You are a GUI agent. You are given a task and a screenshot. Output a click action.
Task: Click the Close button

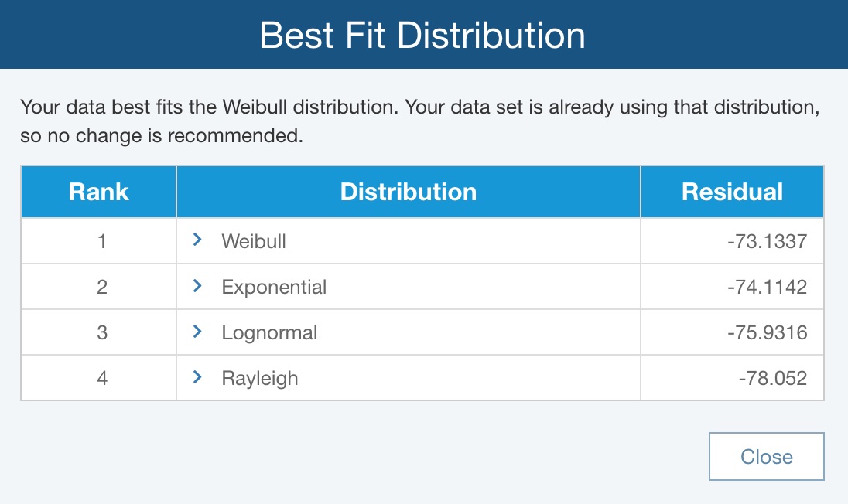pos(766,457)
